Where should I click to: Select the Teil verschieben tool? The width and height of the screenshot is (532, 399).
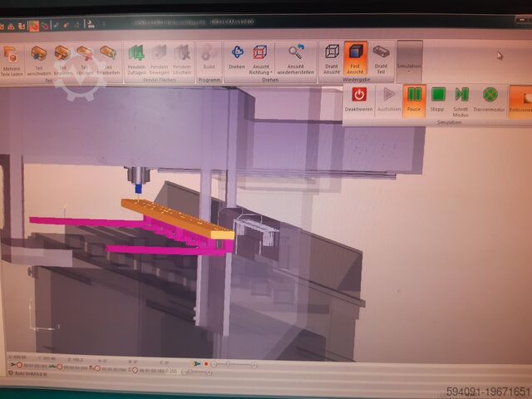point(38,60)
